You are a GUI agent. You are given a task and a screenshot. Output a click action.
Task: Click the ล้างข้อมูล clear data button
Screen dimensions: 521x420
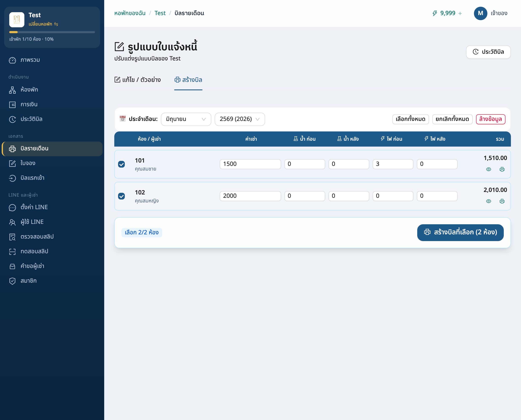coord(490,119)
